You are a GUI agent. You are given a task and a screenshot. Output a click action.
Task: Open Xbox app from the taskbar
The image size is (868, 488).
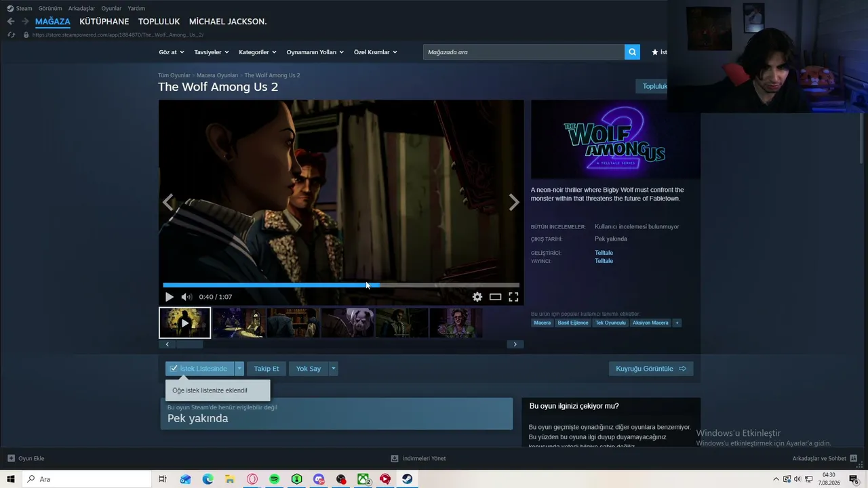(363, 479)
